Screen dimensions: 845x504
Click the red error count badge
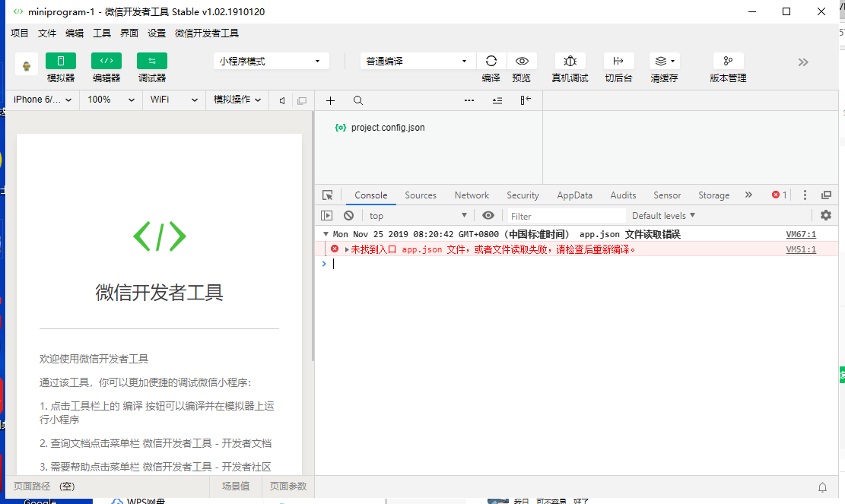(780, 195)
